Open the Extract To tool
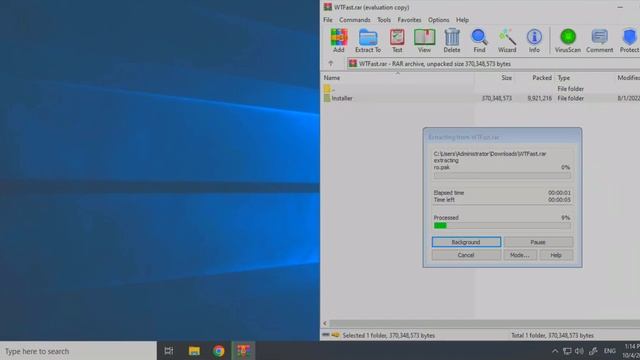Image resolution: width=640 pixels, height=360 pixels. click(368, 40)
